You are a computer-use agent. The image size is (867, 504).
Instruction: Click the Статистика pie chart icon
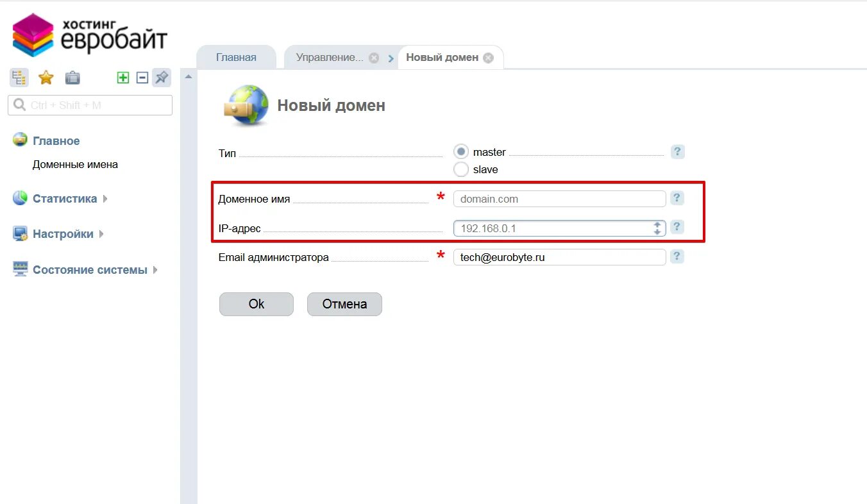pos(20,197)
